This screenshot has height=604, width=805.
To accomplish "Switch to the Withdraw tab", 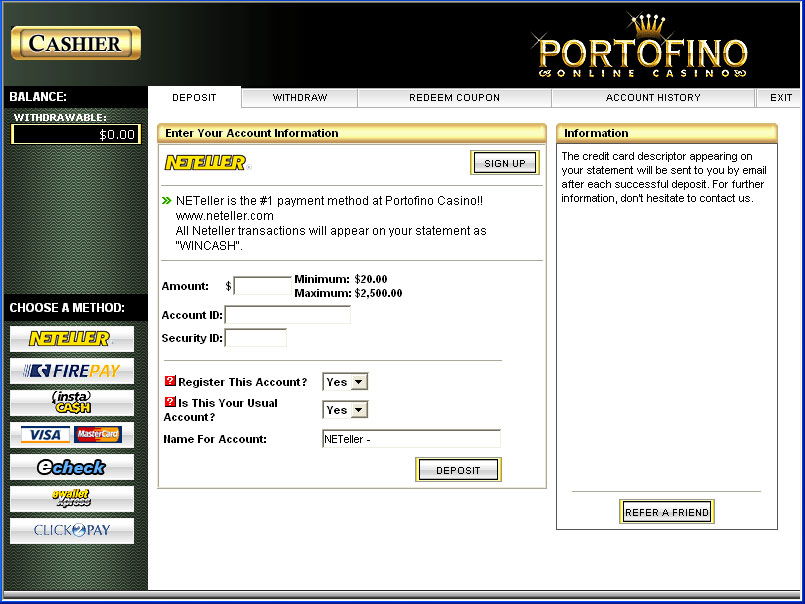I will (300, 98).
